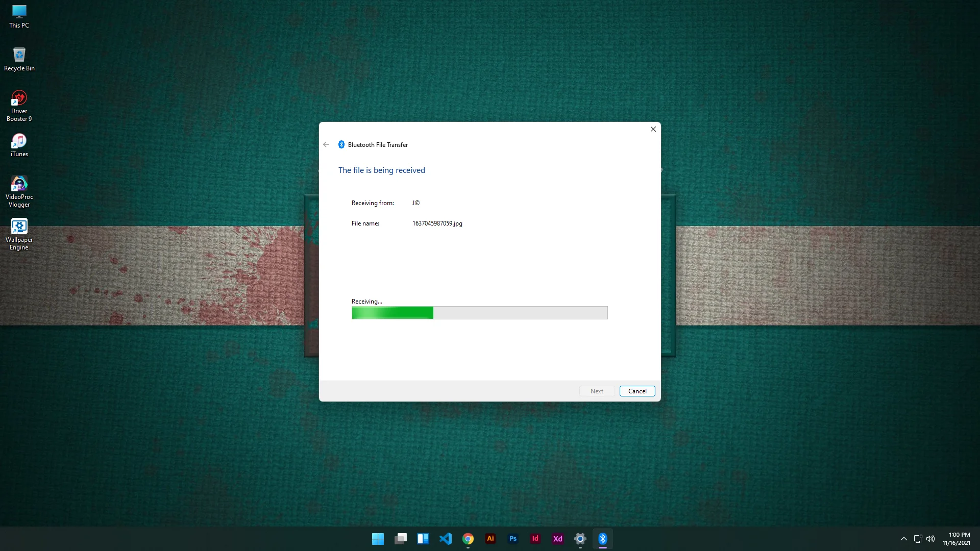Launch Adobe Illustrator from taskbar

point(491,539)
